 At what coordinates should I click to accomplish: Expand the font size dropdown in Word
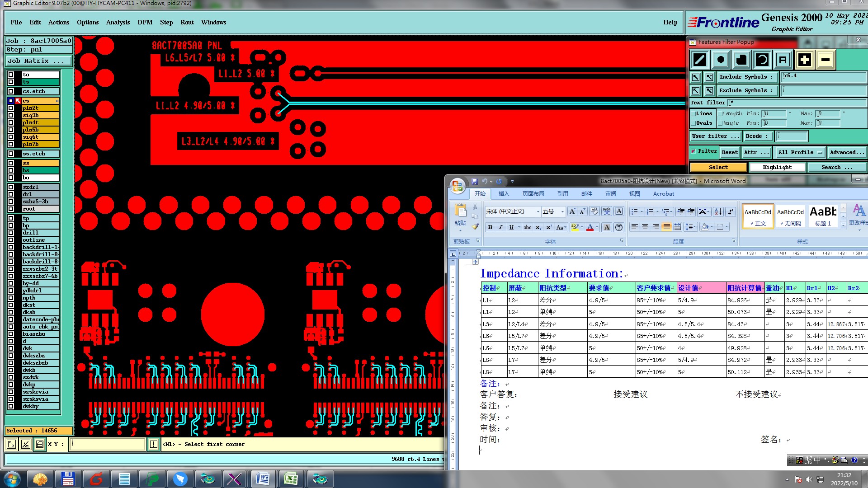(x=562, y=211)
